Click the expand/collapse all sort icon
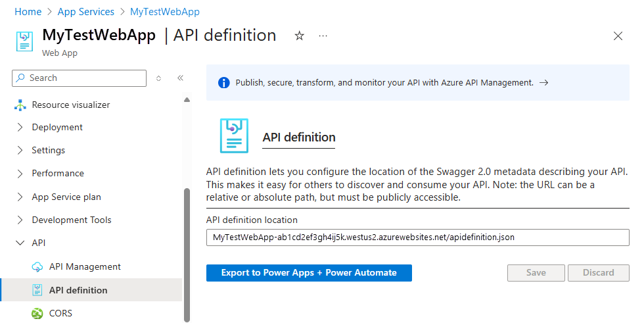This screenshot has height=323, width=644. (158, 78)
